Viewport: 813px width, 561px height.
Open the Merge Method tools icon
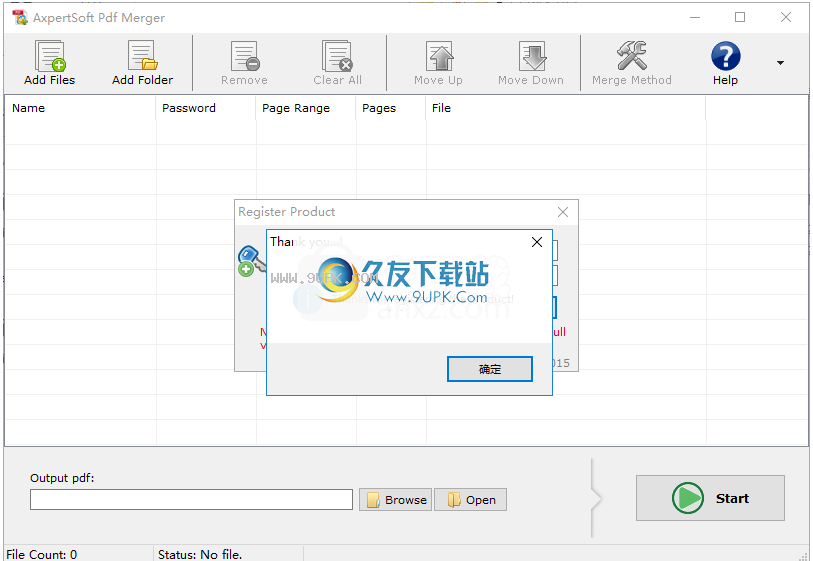(x=632, y=56)
